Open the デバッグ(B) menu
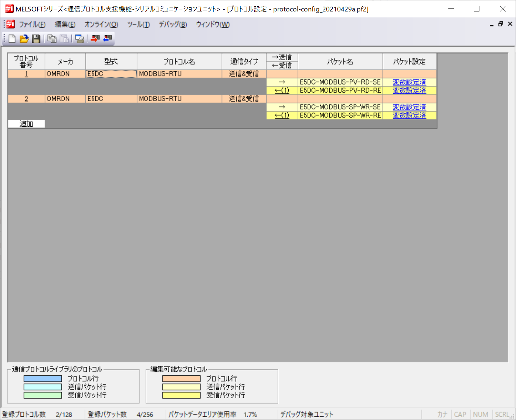 (x=173, y=25)
